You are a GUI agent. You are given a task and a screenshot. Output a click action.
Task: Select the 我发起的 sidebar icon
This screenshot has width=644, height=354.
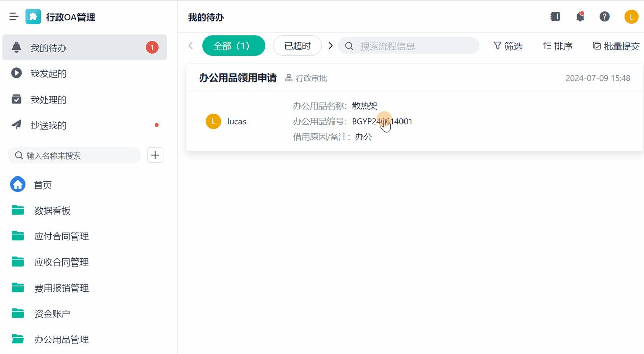click(17, 73)
